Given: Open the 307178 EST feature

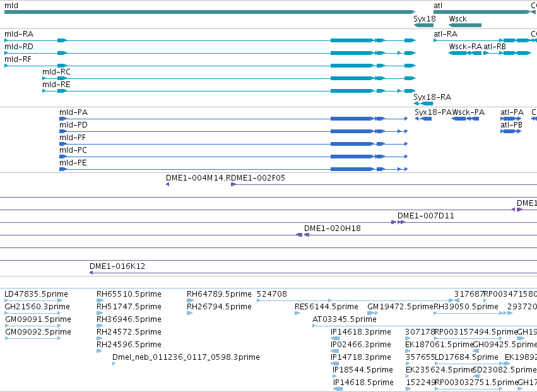Looking at the screenshot, I should [408, 338].
